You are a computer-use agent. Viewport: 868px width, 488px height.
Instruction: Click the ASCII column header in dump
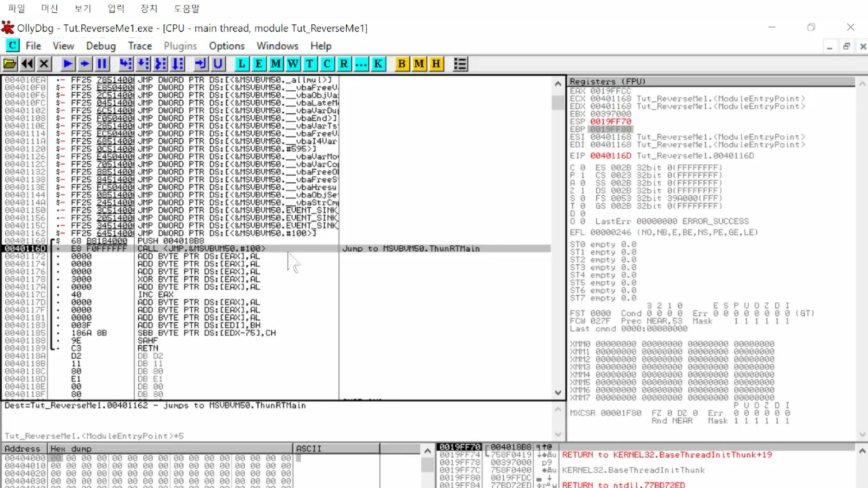click(336, 449)
